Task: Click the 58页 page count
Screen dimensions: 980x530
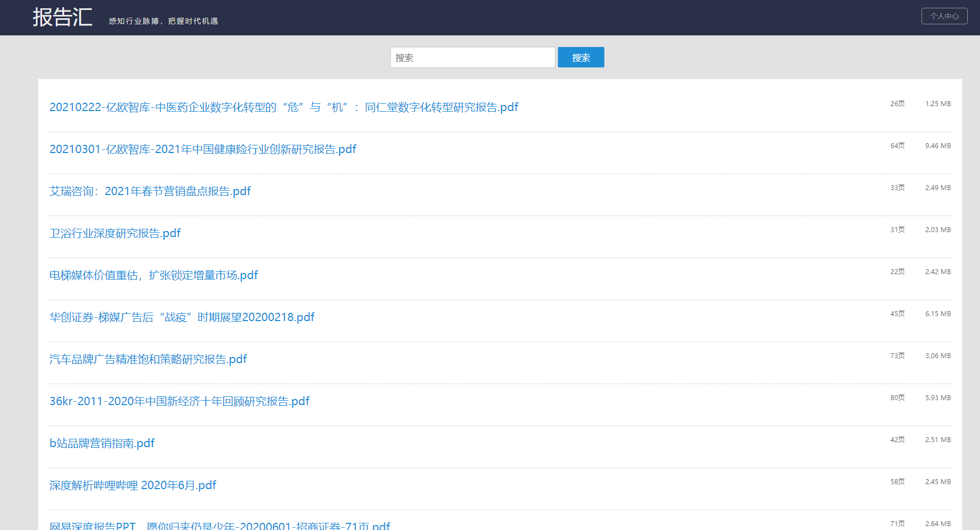Action: 897,482
